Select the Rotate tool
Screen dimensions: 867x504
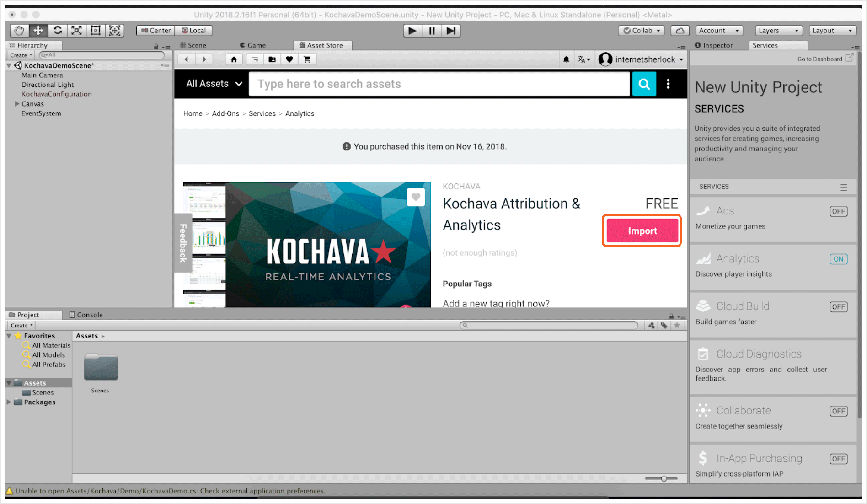pyautogui.click(x=57, y=31)
